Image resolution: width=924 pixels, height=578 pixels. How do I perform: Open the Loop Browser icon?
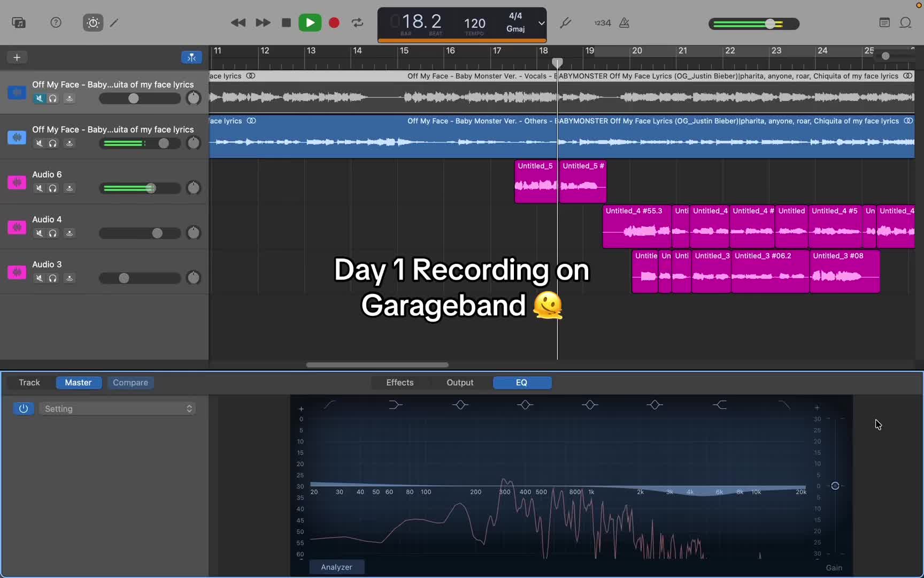905,22
